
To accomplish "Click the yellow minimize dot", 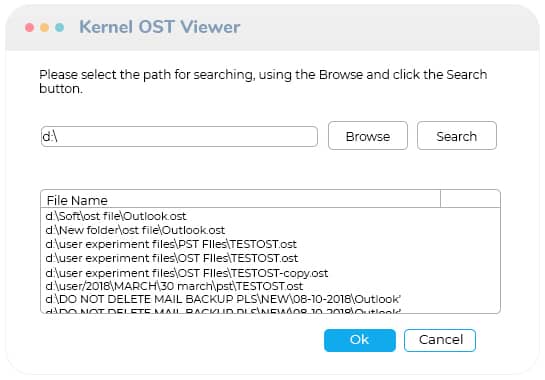I will [x=44, y=27].
